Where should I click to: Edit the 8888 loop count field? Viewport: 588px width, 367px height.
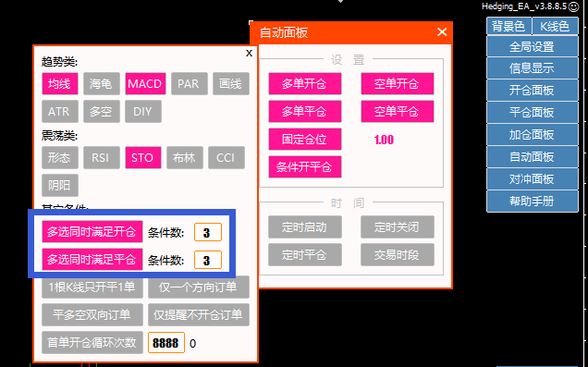[x=166, y=343]
